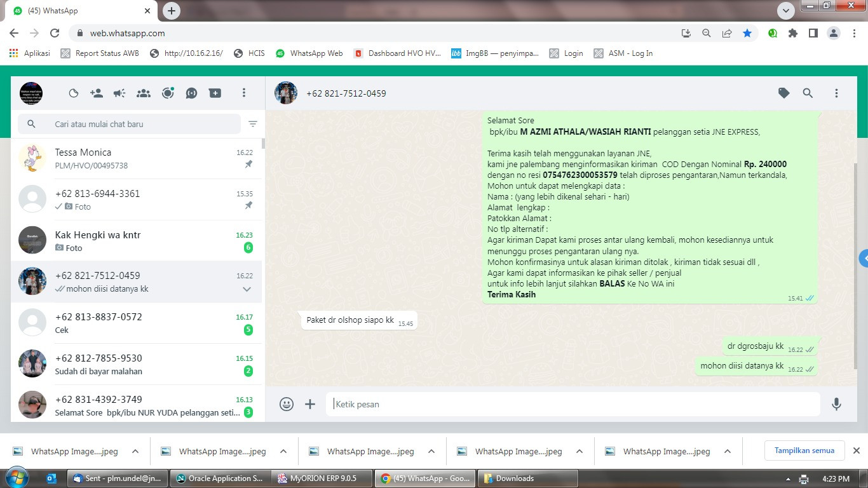Open Report Status AWB bookmark
Image resolution: width=868 pixels, height=488 pixels.
100,53
